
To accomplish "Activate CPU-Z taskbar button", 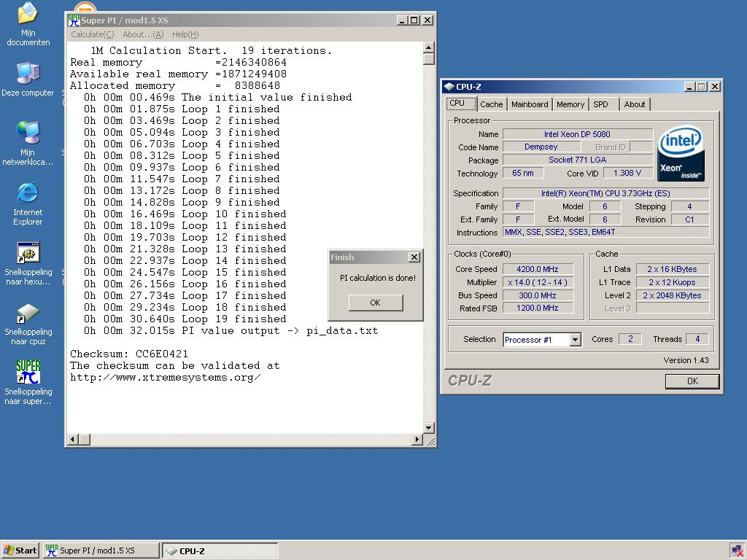I will (x=220, y=551).
